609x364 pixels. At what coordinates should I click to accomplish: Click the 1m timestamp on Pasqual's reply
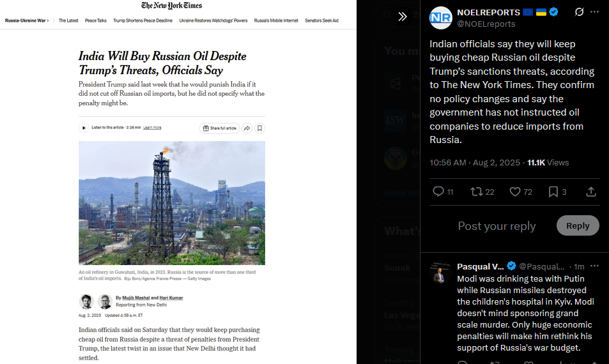pyautogui.click(x=579, y=266)
